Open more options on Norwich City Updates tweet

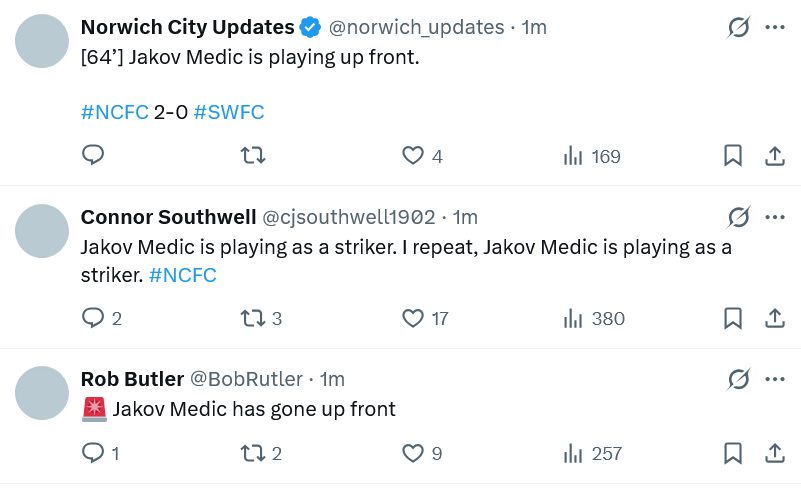pos(774,27)
